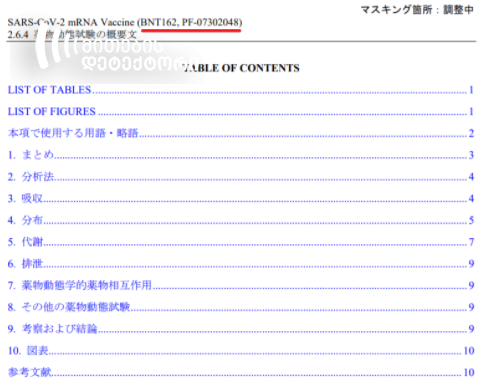Click the マスキング箇所:調整中 label
This screenshot has width=482, height=391.
tap(417, 10)
